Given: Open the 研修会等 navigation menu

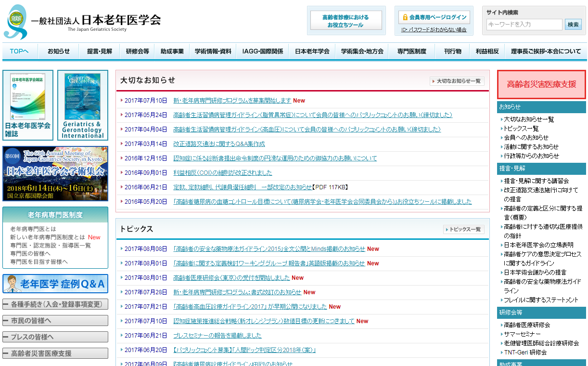Looking at the screenshot, I should click(x=137, y=51).
